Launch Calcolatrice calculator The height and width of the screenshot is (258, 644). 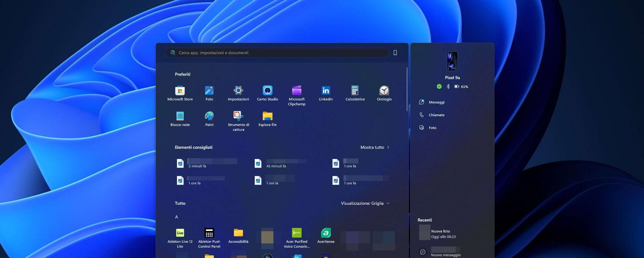coord(355,93)
